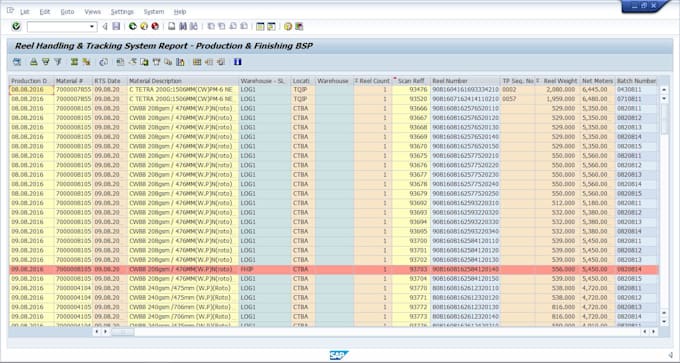Image resolution: width=680 pixels, height=363 pixels.
Task: Click the vertical scrollbar bottom down arrow
Action: pos(664,322)
